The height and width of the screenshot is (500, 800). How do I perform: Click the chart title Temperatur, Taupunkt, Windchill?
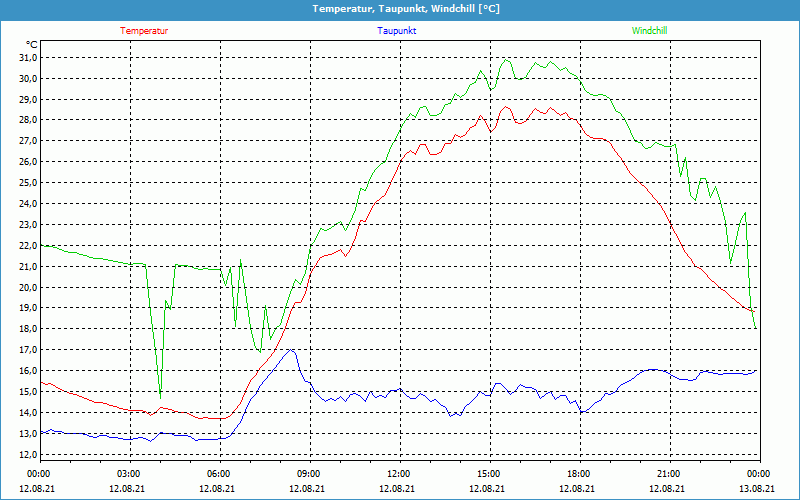coord(406,9)
